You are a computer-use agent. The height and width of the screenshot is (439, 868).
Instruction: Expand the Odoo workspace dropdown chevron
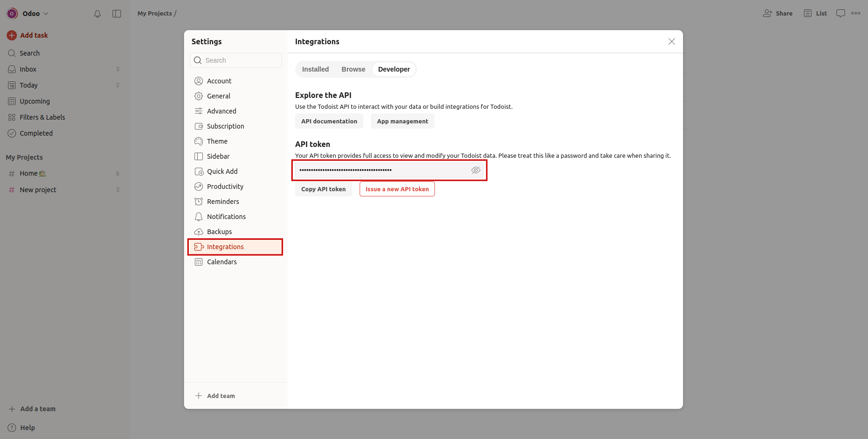[x=46, y=14]
